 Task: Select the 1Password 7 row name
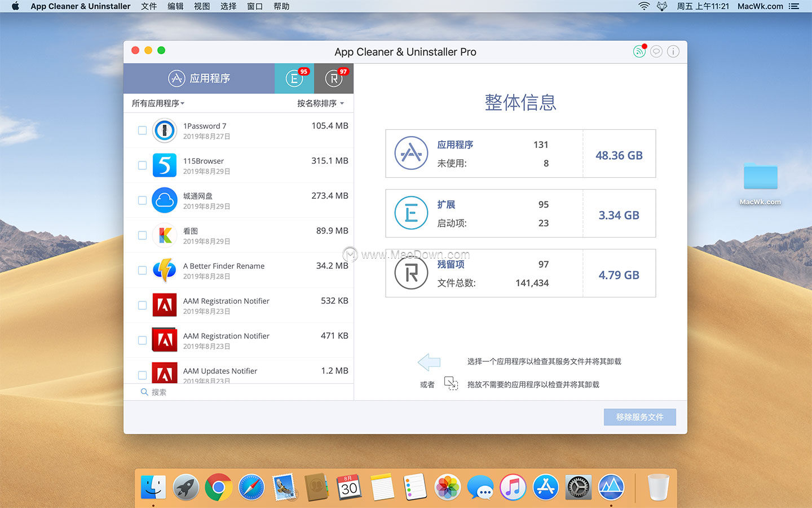[205, 126]
